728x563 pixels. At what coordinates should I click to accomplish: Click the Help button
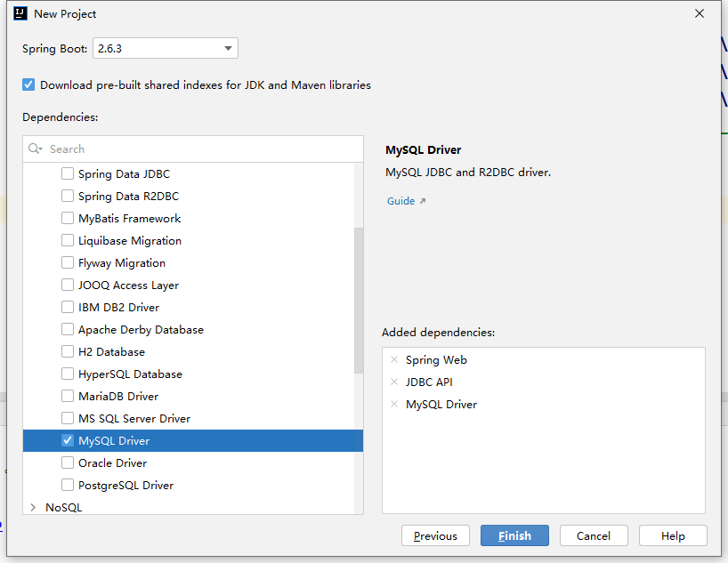(x=673, y=536)
